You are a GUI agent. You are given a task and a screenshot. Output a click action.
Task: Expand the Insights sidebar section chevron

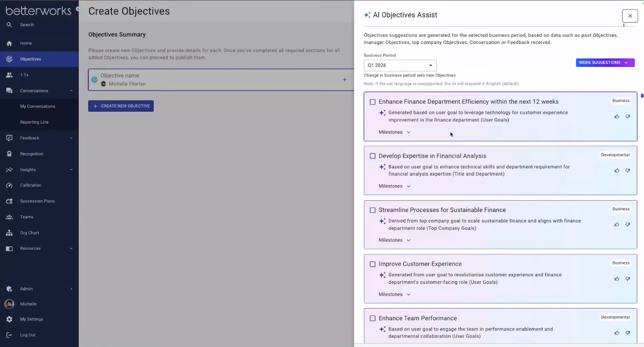(x=71, y=170)
